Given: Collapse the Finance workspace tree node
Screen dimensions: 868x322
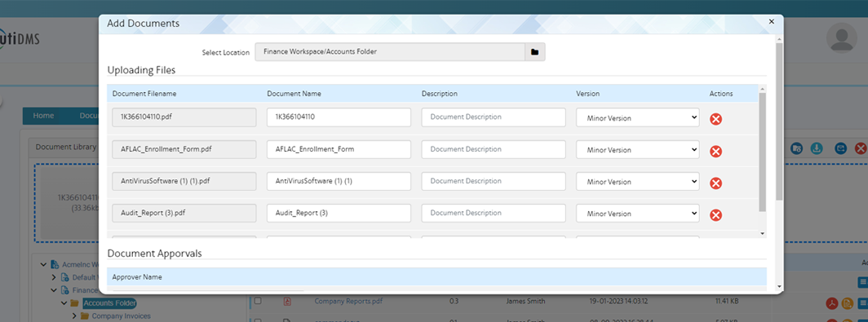Looking at the screenshot, I should [x=54, y=290].
